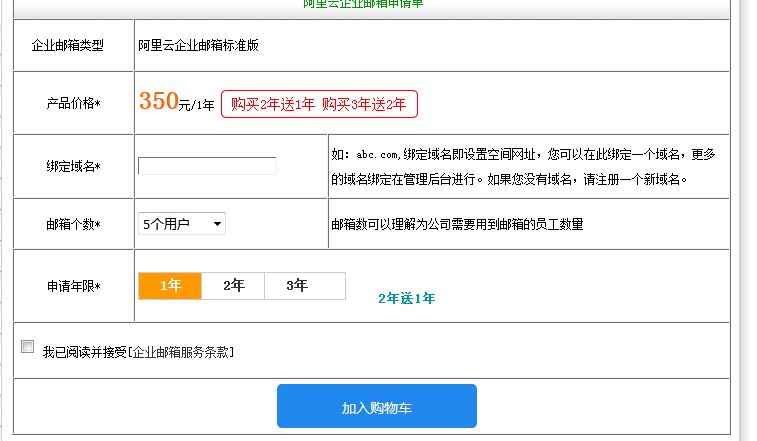
Task: Click the 申请年限* label
Action: (x=73, y=286)
